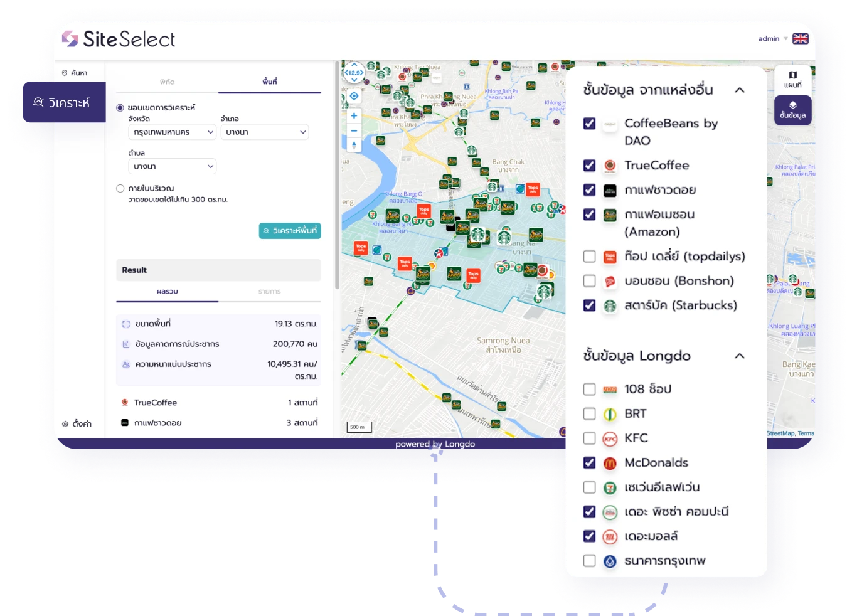Click the SiteSelect logo
852x616 pixels.
(119, 39)
